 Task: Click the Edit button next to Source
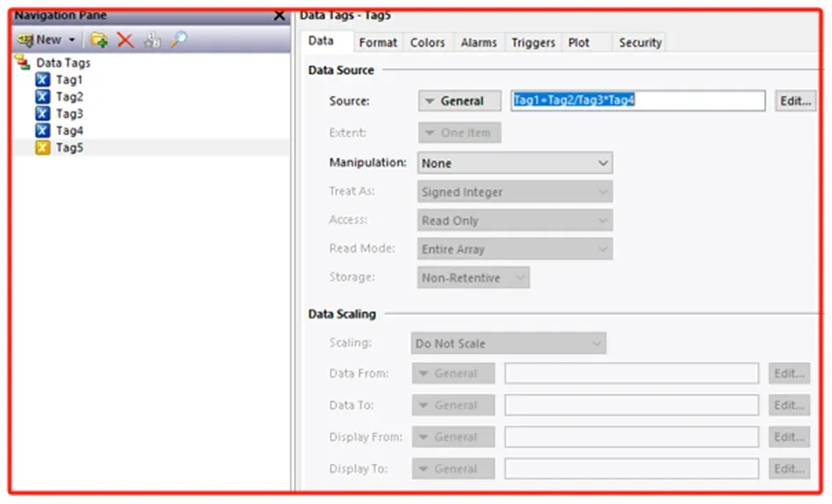(x=794, y=101)
